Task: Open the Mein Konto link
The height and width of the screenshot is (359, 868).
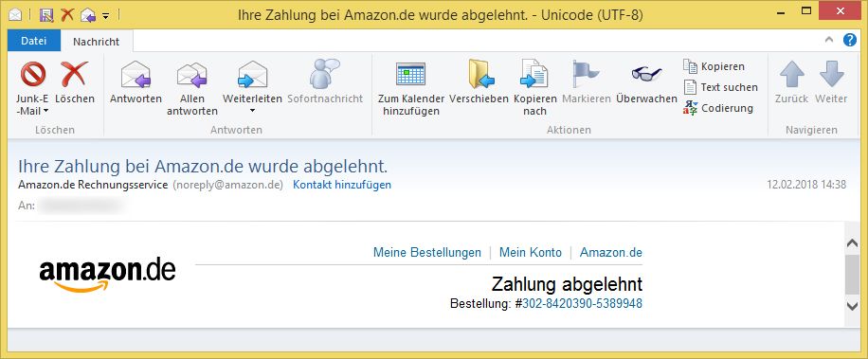Action: [x=531, y=253]
